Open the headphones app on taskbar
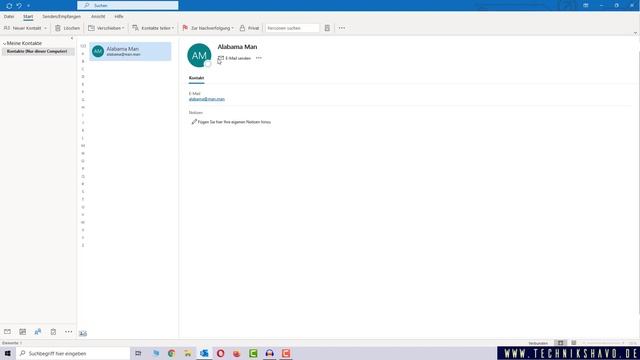This screenshot has height=360, width=640. (x=269, y=353)
